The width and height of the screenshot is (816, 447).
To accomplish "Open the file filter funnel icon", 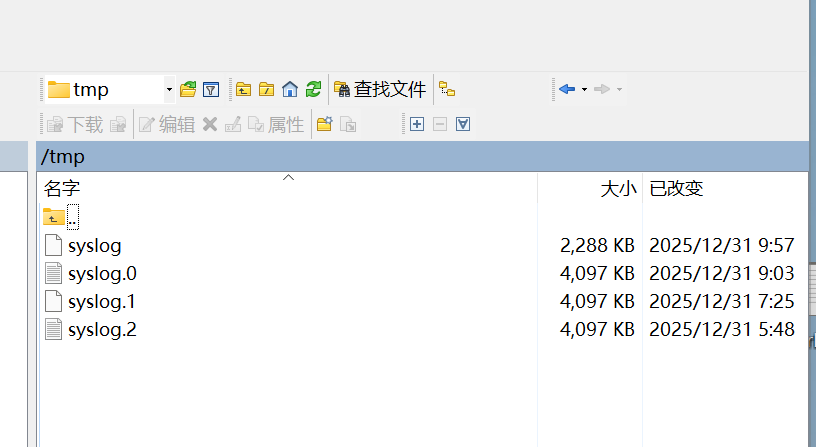I will (211, 90).
